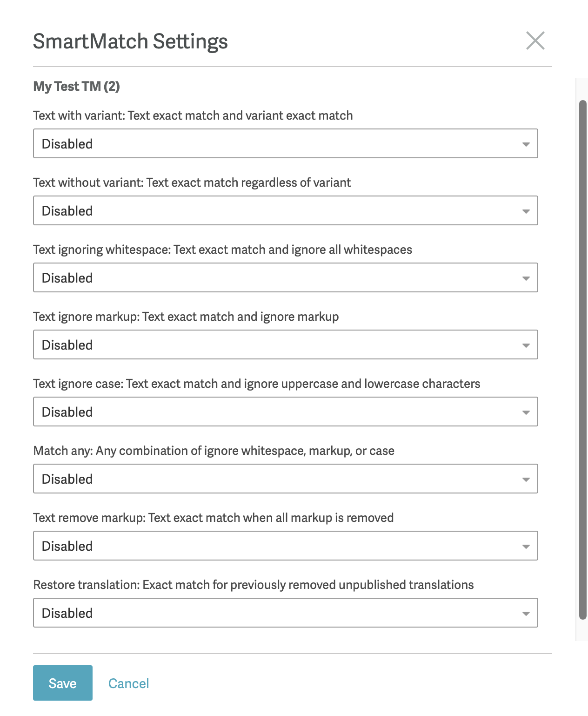The image size is (588, 716).
Task: Click the arrow icon on Text without variant
Action: click(526, 211)
